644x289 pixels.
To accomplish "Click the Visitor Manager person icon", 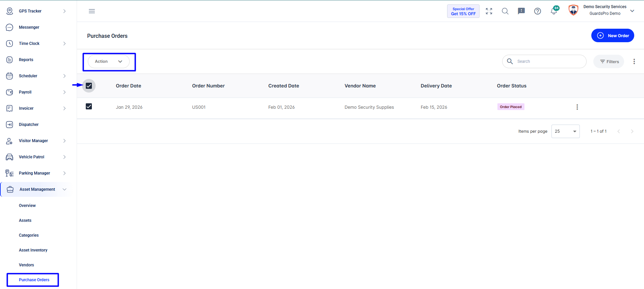I will [x=9, y=141].
